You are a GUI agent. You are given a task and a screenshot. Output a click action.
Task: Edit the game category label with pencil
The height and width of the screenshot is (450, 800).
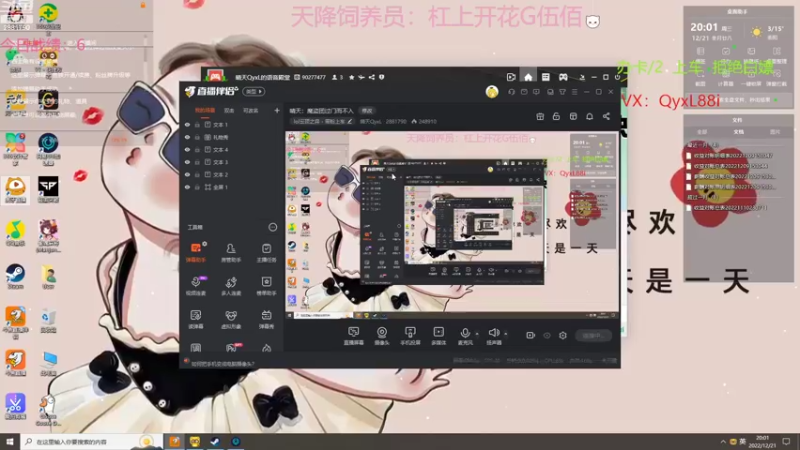(349, 122)
